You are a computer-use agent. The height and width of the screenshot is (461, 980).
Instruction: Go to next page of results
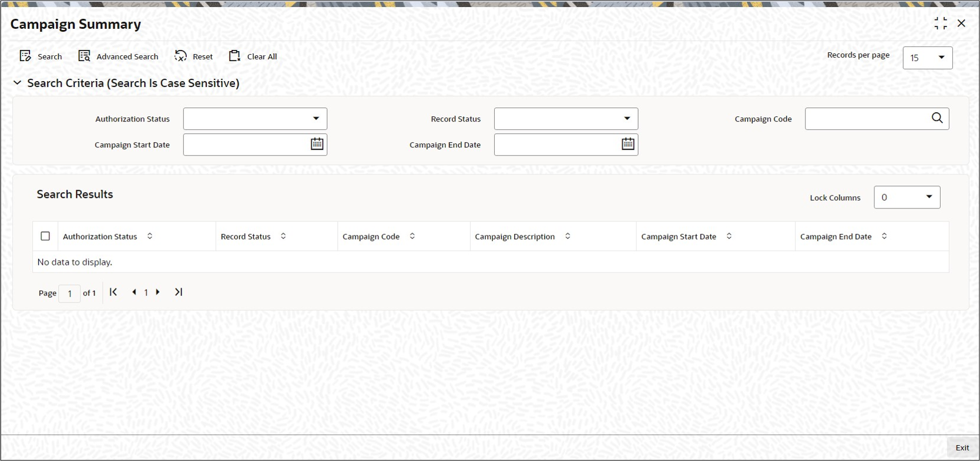click(157, 292)
